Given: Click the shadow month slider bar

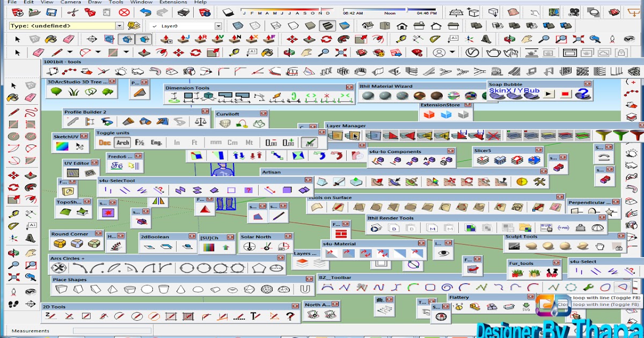Looking at the screenshot, I should point(287,9).
